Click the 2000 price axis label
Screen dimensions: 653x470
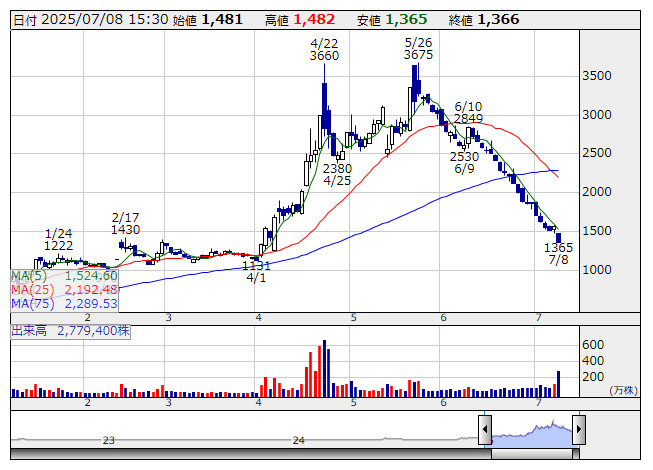click(597, 192)
